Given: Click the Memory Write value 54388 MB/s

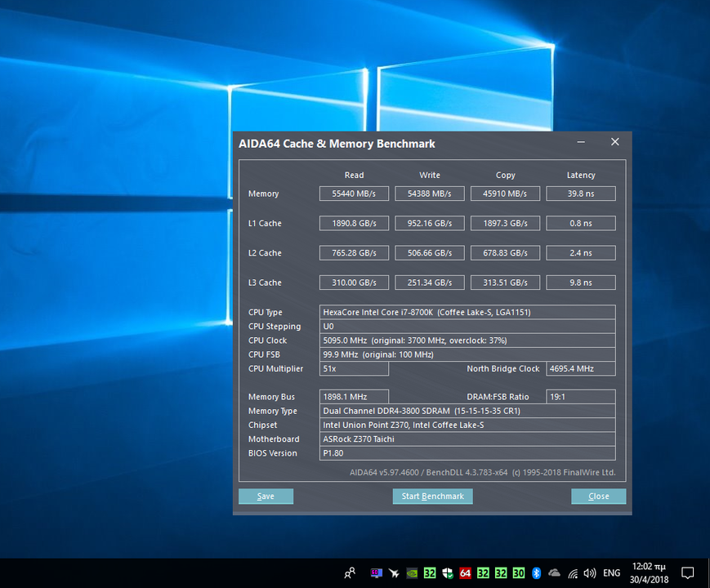Looking at the screenshot, I should point(430,194).
